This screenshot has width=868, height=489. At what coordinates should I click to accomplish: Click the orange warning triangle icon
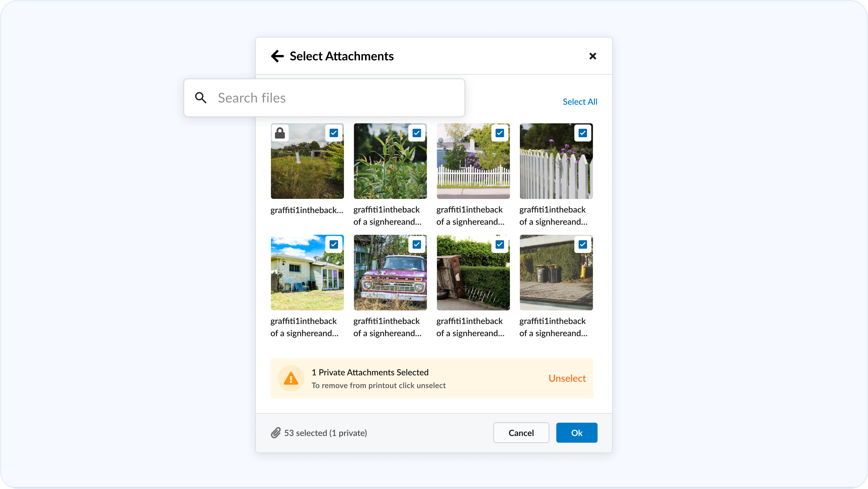tap(291, 378)
